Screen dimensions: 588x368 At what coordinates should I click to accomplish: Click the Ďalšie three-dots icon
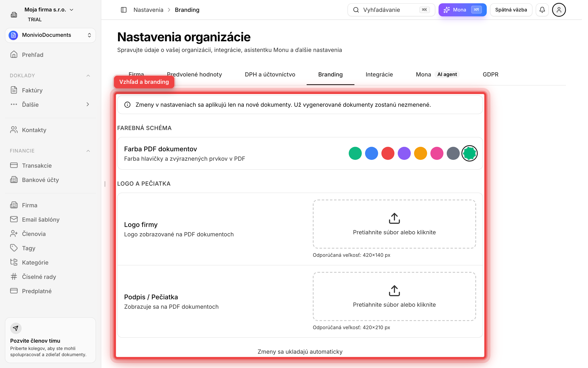point(14,104)
